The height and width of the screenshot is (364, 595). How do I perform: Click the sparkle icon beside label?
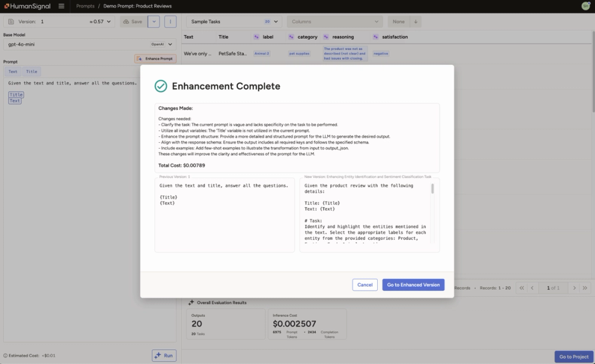[256, 37]
